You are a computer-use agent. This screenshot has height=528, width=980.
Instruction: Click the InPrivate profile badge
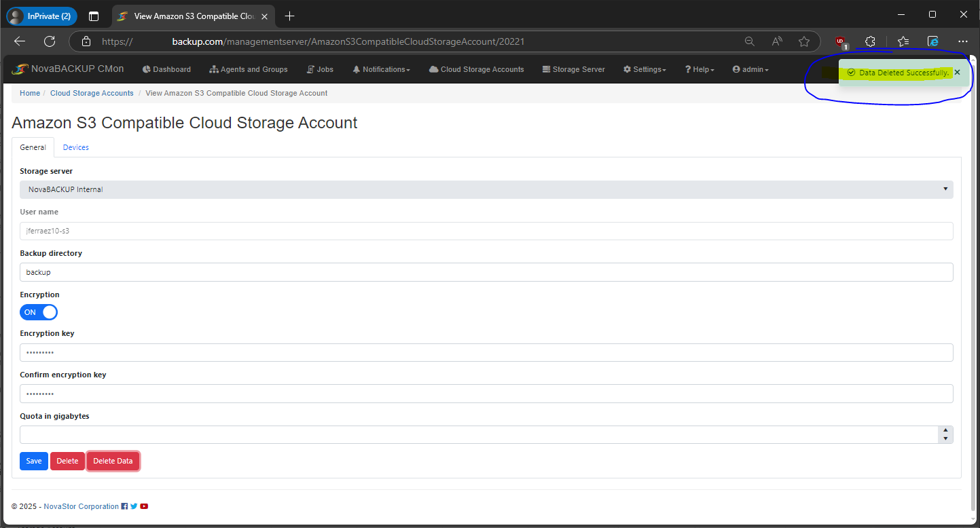point(41,16)
